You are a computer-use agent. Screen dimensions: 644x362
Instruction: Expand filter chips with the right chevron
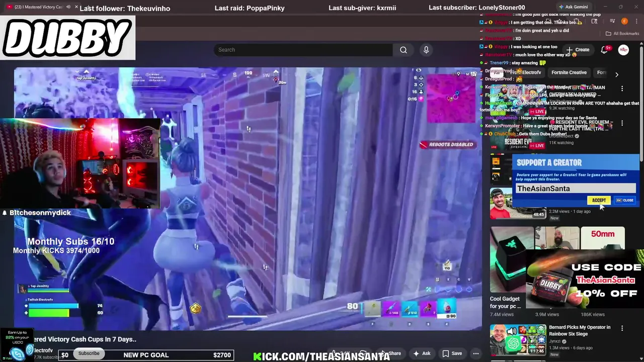click(x=617, y=74)
